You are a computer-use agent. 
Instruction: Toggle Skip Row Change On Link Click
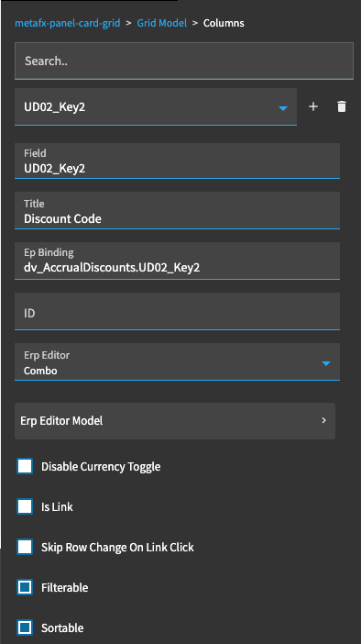(x=25, y=547)
